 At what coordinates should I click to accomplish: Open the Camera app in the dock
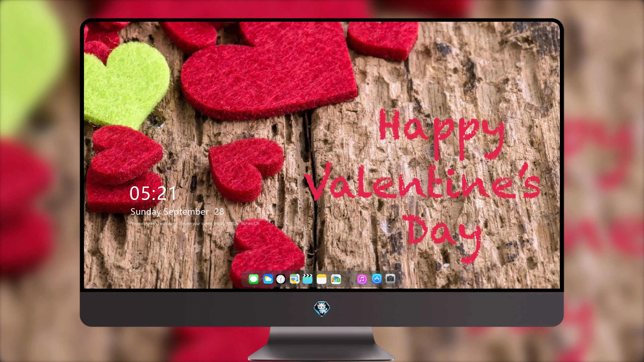pyautogui.click(x=390, y=279)
